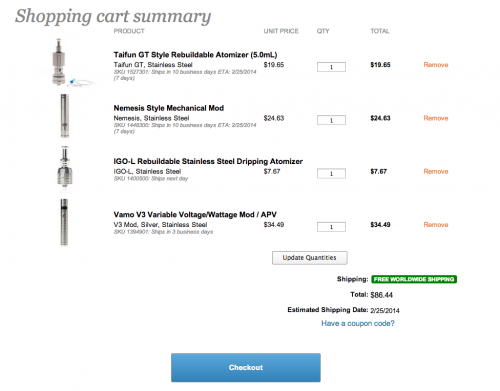Viewport: 500px width, 391px height.
Task: Open the IGO-L dripping atomizer product image
Action: coord(65,169)
